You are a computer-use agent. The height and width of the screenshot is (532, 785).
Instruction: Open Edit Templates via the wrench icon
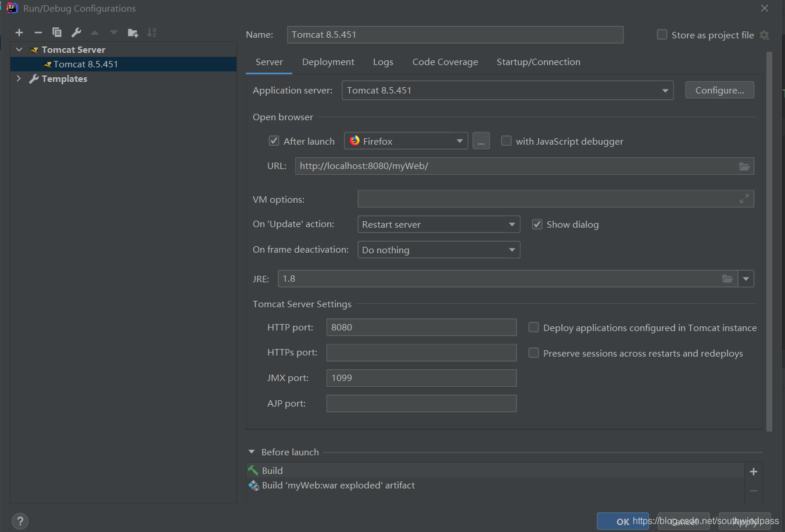pos(76,33)
